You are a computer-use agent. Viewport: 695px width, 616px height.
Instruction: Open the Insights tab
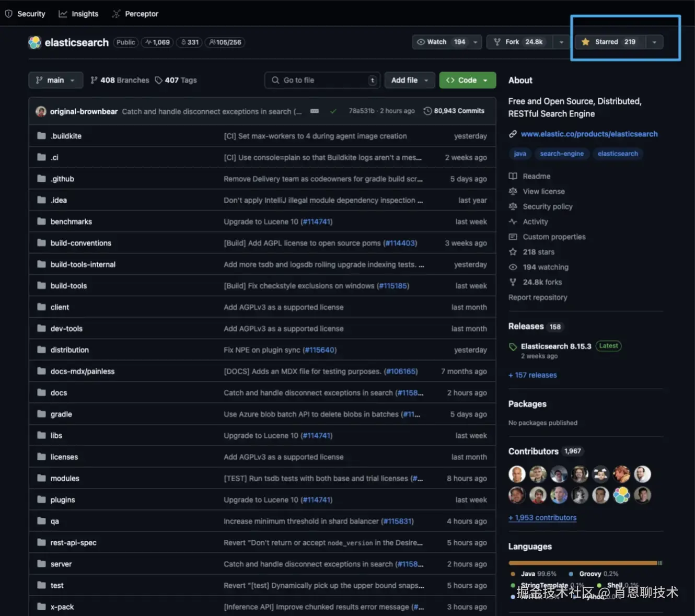pyautogui.click(x=78, y=14)
